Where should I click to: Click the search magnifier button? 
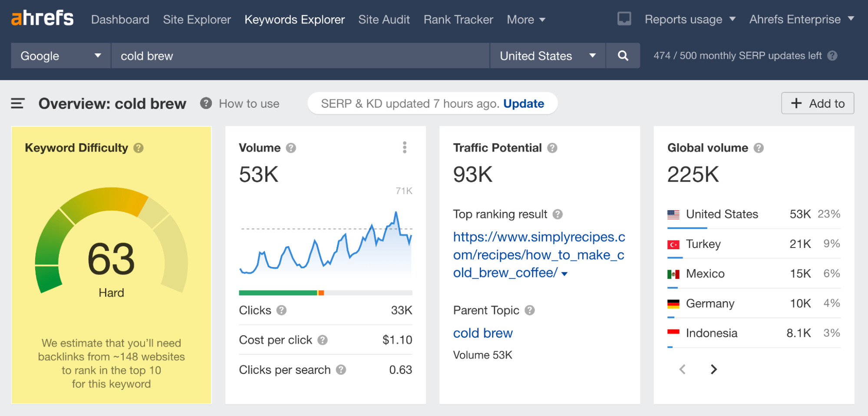[x=623, y=56]
